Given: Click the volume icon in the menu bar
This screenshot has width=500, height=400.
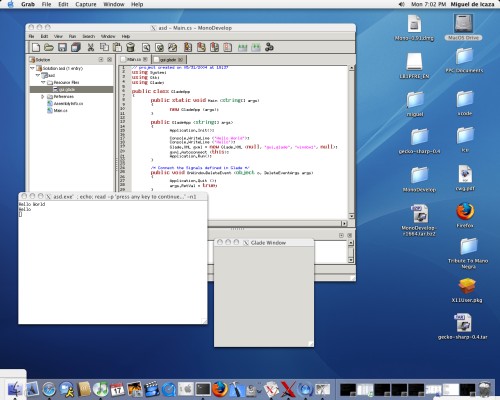Looking at the screenshot, I should 402,4.
